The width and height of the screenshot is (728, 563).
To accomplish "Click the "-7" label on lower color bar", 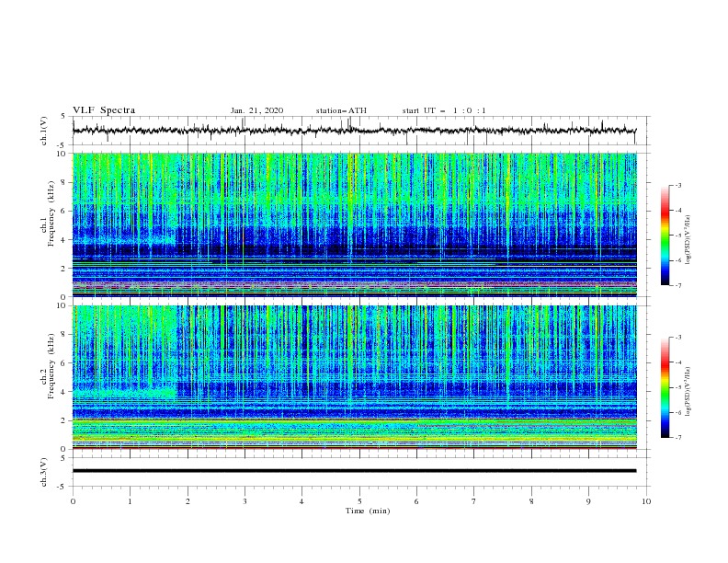I will point(677,438).
